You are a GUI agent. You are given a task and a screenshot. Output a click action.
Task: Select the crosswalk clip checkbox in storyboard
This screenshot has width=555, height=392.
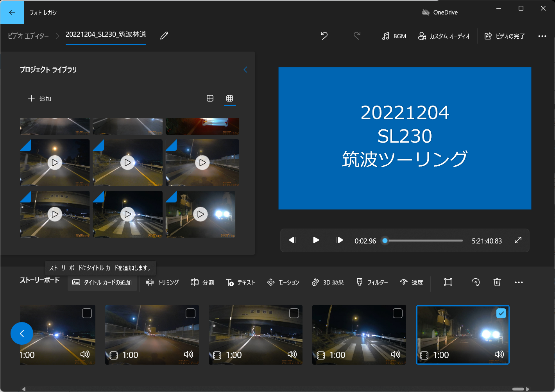point(397,313)
